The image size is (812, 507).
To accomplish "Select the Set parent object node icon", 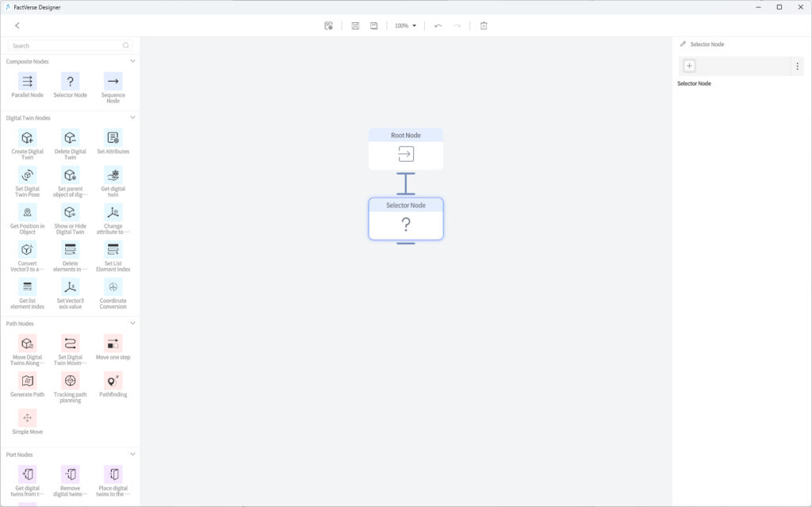I will coord(71,175).
